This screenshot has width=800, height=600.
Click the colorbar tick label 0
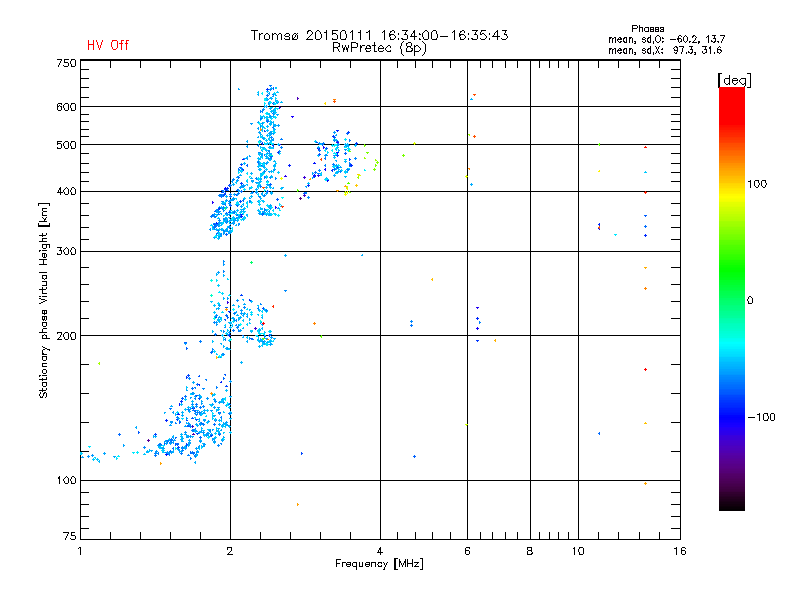pos(750,300)
